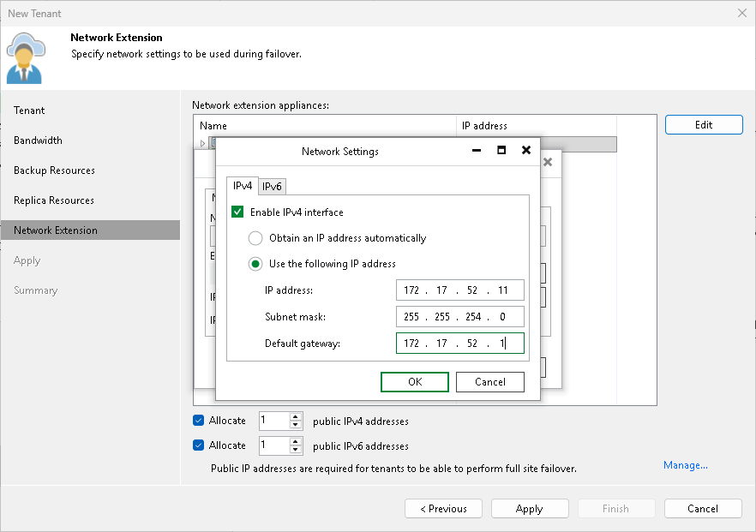
Task: Click the Edit button for the appliance
Action: pos(703,124)
